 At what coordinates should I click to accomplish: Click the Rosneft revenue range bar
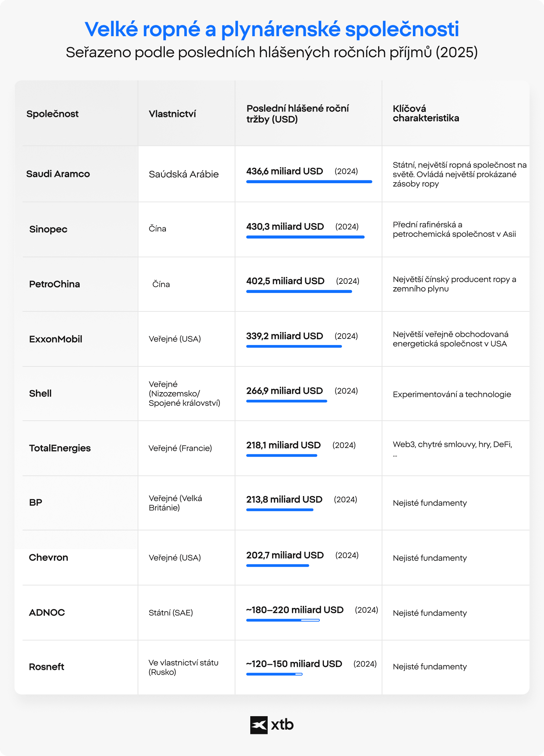274,674
